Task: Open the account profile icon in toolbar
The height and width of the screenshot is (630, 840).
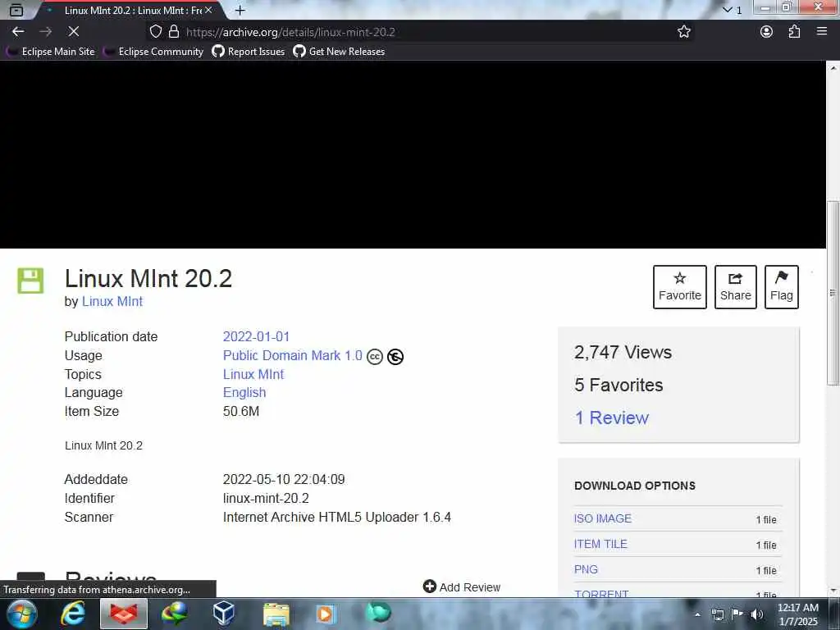Action: click(766, 32)
